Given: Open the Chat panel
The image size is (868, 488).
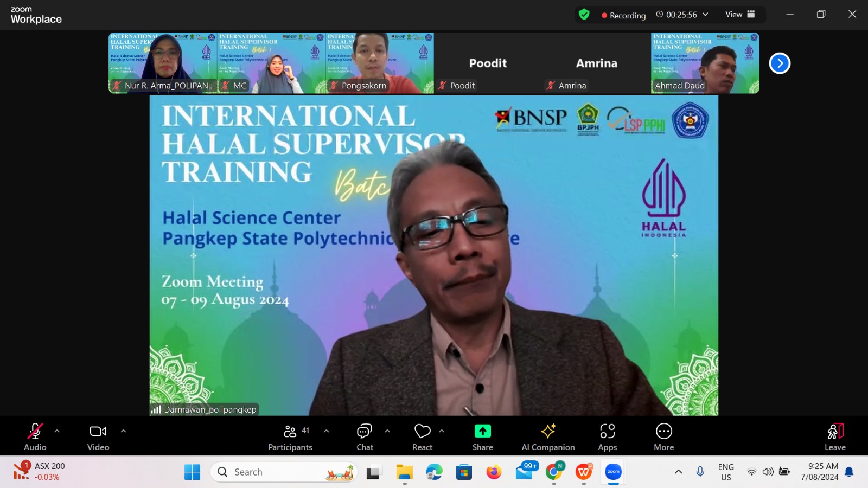Looking at the screenshot, I should (x=365, y=437).
